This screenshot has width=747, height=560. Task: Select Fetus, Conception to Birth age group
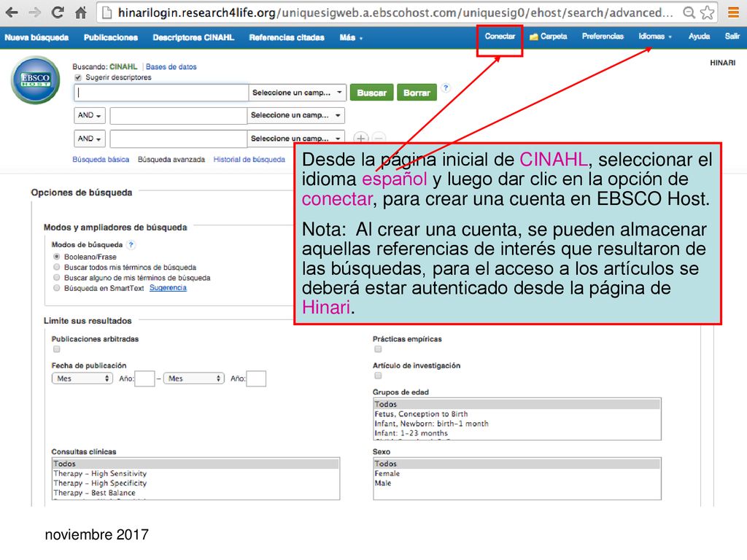517,414
